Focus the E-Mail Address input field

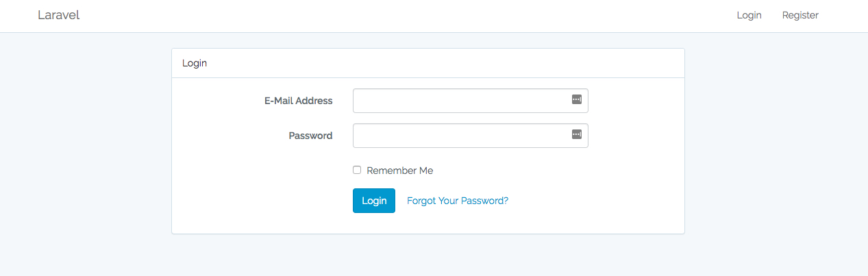(459, 101)
